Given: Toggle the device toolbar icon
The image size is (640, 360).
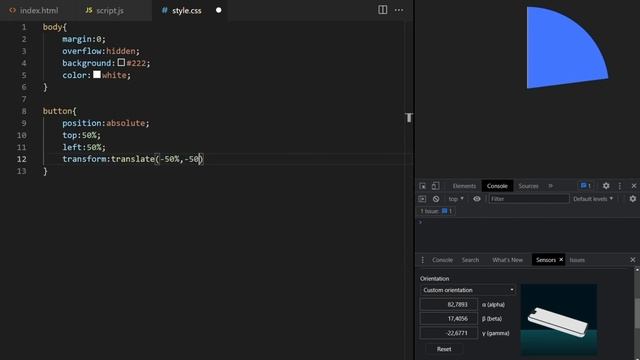Looking at the screenshot, I should pos(436,186).
